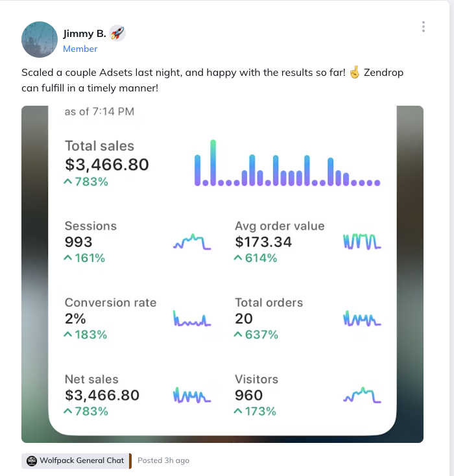Click the Visitors sparkline graph
Image resolution: width=454 pixels, height=476 pixels.
(x=361, y=395)
